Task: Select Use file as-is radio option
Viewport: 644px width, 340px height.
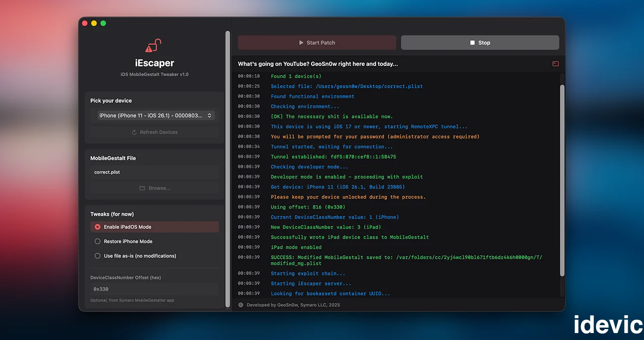Action: 98,256
